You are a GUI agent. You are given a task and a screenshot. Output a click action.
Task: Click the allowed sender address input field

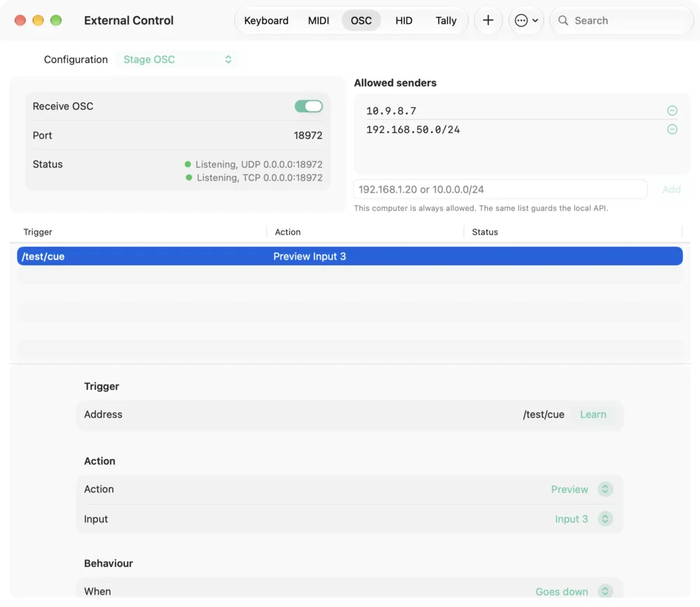pyautogui.click(x=500, y=189)
